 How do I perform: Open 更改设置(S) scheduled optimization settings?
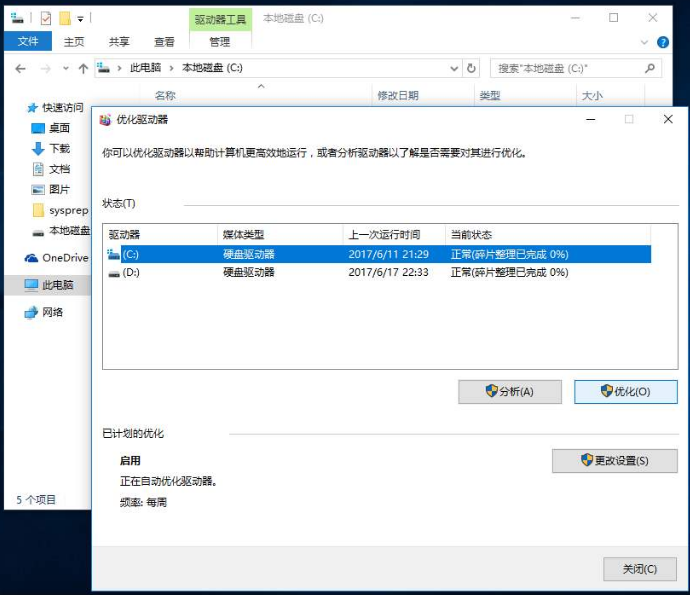614,461
